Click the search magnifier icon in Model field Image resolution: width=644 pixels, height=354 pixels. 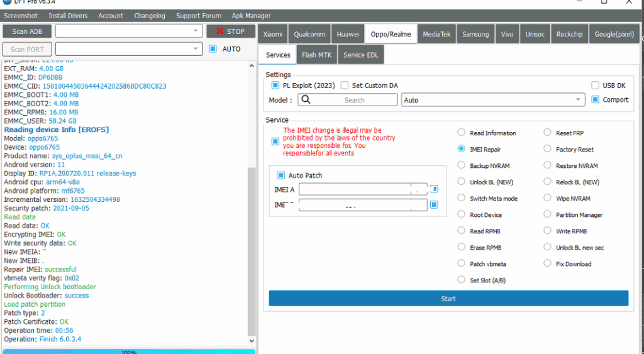[306, 100]
